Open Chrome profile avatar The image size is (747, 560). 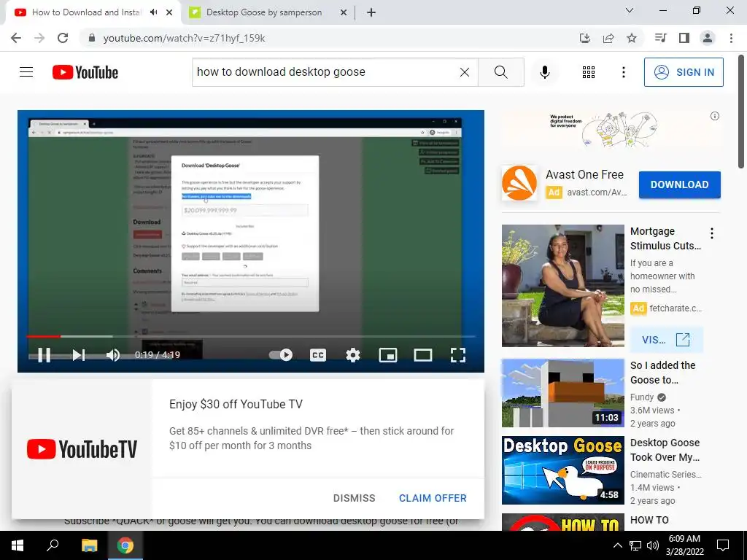pos(708,38)
